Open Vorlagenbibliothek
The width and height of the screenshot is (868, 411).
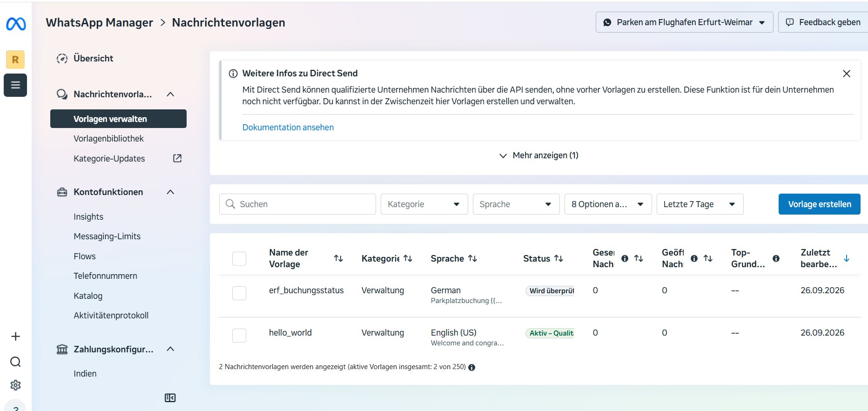point(108,139)
